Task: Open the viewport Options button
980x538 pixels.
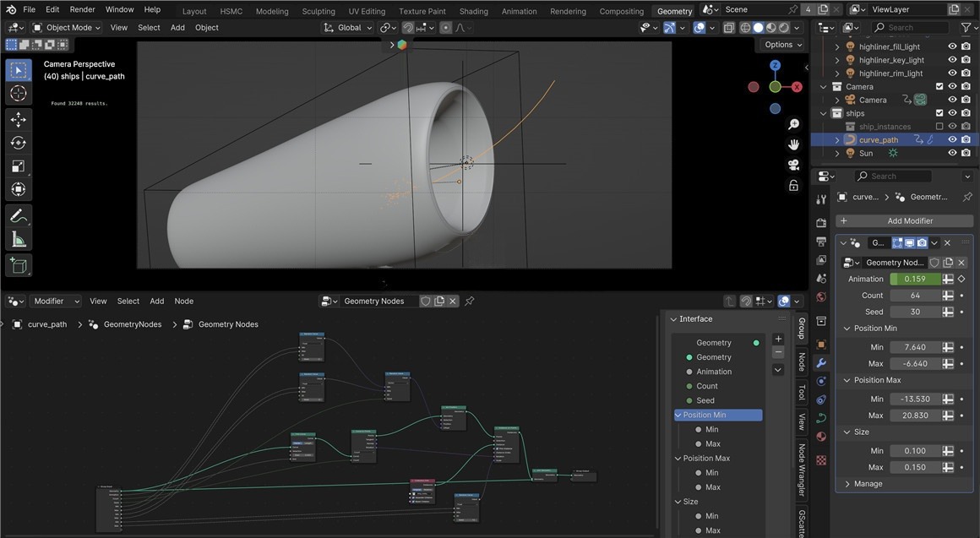Action: (x=782, y=45)
